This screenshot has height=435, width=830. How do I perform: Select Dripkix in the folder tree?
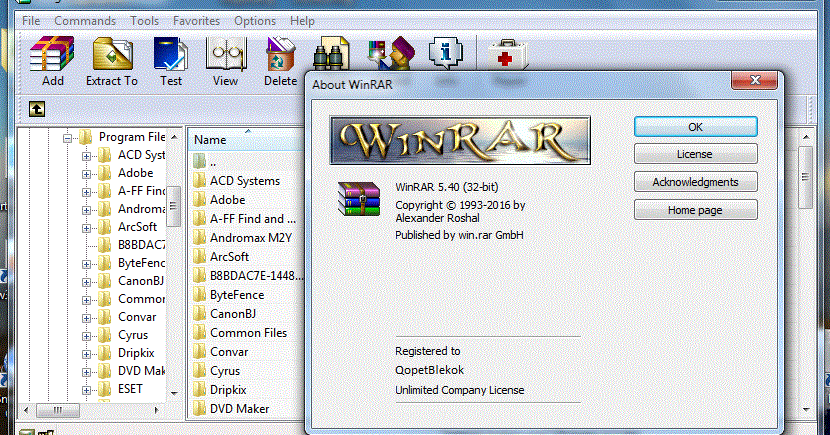click(x=136, y=353)
